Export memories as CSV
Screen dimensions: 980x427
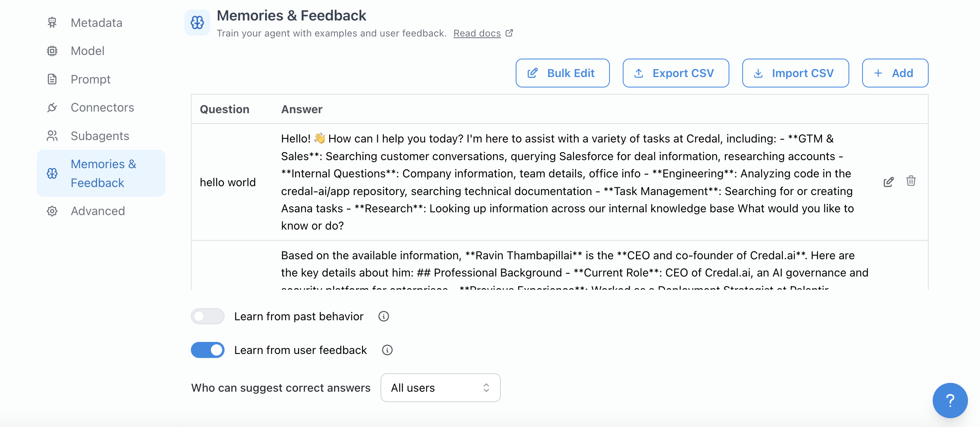point(675,73)
